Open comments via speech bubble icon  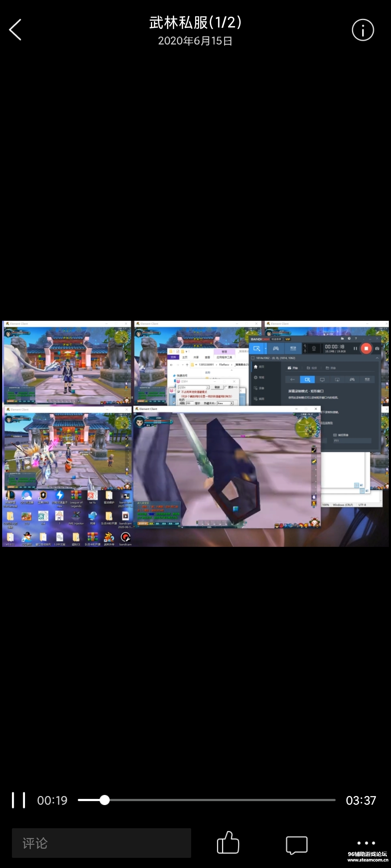(297, 844)
